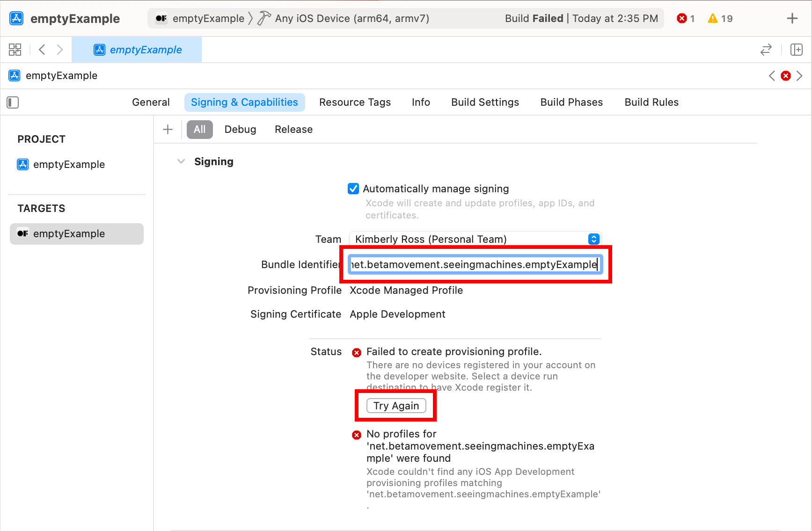This screenshot has height=531, width=812.
Task: Click the Bundle Identifier text field
Action: click(x=475, y=265)
